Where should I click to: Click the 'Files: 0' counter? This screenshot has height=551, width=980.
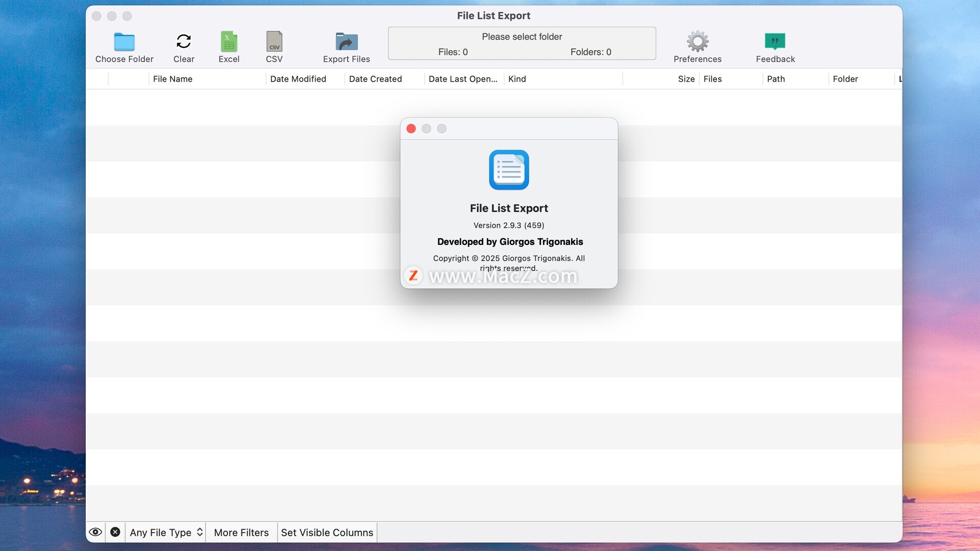pos(453,52)
